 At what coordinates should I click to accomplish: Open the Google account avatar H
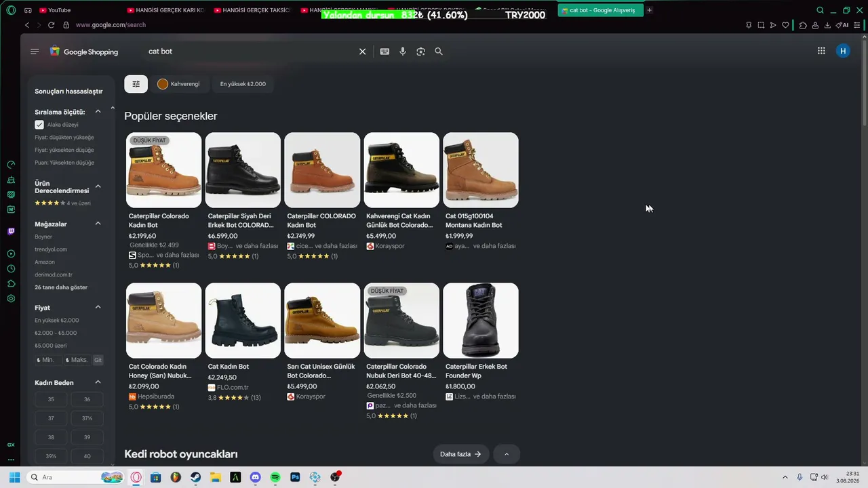pos(843,51)
